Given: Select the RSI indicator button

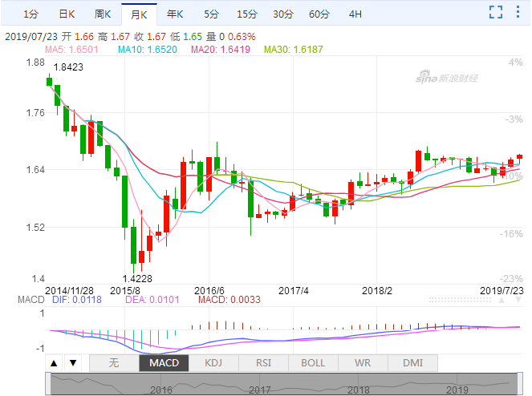Looking at the screenshot, I should pyautogui.click(x=264, y=363).
